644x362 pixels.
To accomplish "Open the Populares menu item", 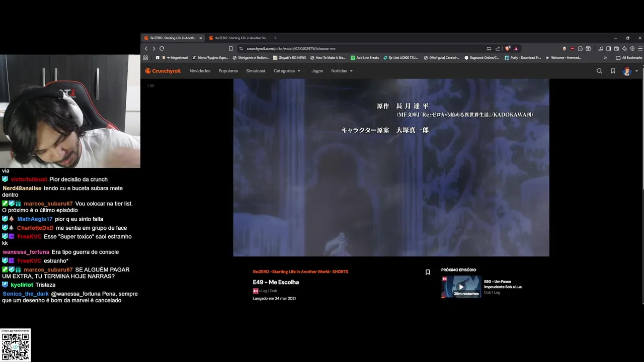I will coord(228,71).
